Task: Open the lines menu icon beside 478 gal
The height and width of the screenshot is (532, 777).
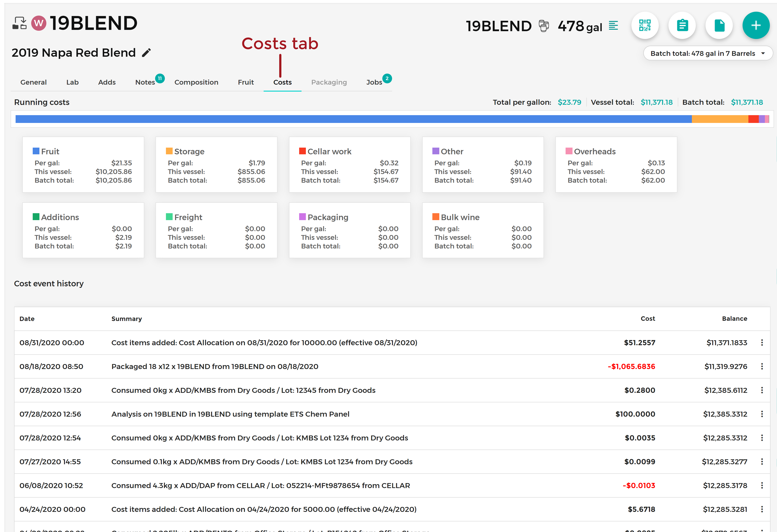Action: click(x=613, y=25)
